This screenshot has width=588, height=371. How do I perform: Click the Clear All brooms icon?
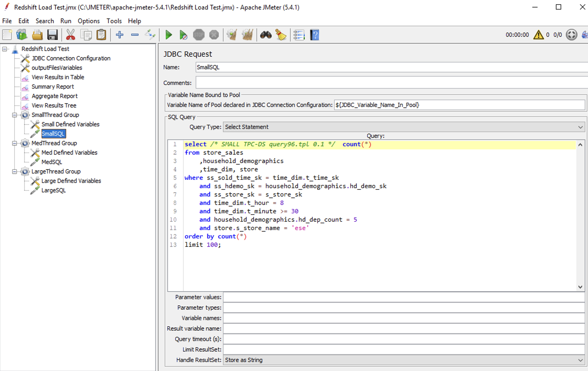point(247,35)
